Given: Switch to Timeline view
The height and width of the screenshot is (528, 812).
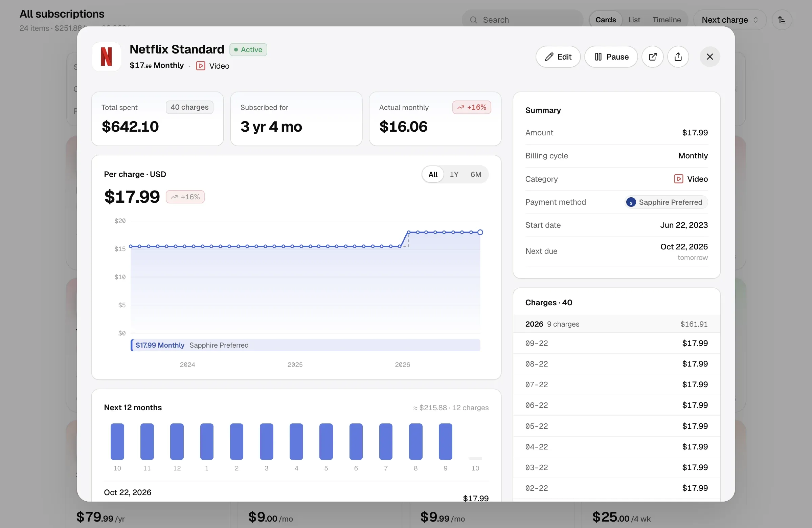Looking at the screenshot, I should 666,20.
